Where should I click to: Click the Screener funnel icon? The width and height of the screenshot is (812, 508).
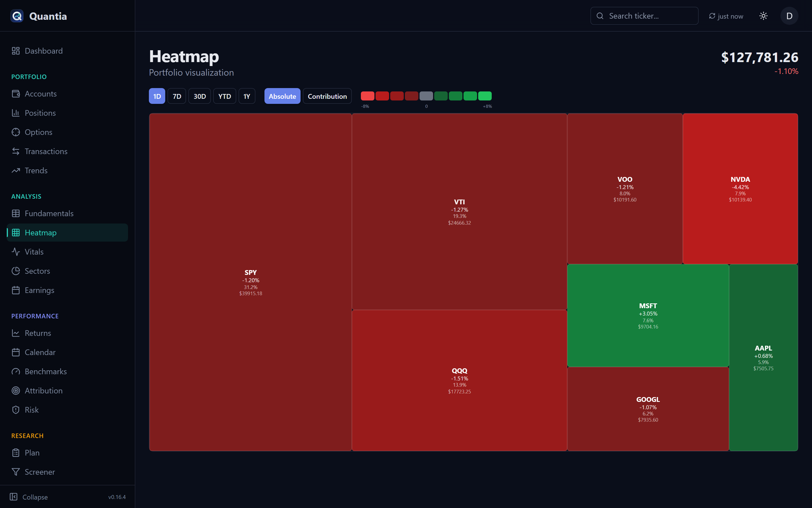(16, 472)
